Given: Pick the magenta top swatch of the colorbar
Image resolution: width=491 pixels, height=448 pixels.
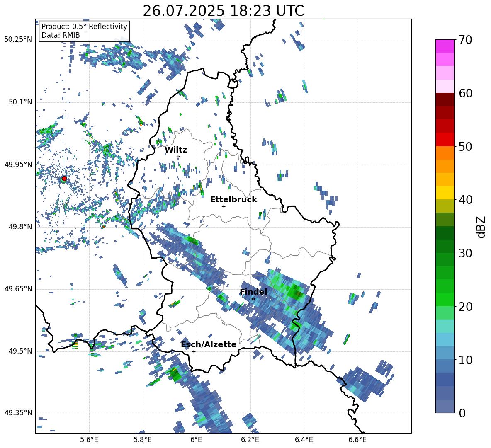Looking at the screenshot, I should pyautogui.click(x=445, y=46).
